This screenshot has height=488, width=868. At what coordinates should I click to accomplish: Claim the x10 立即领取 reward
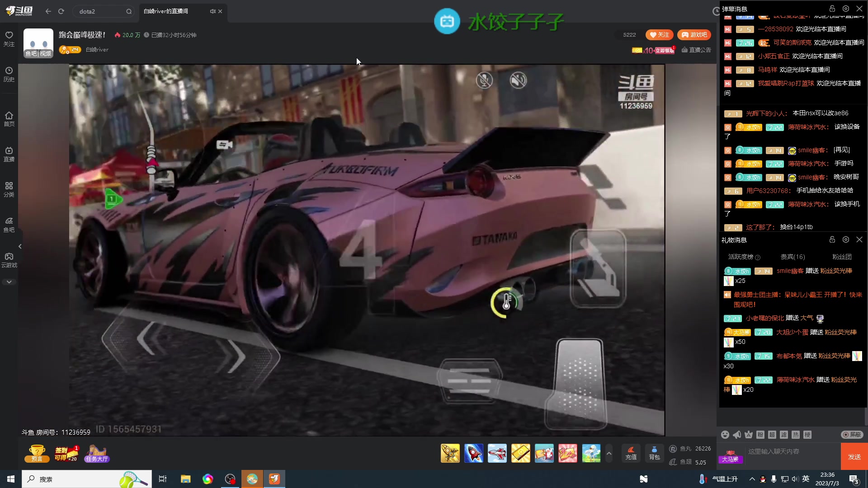(654, 50)
